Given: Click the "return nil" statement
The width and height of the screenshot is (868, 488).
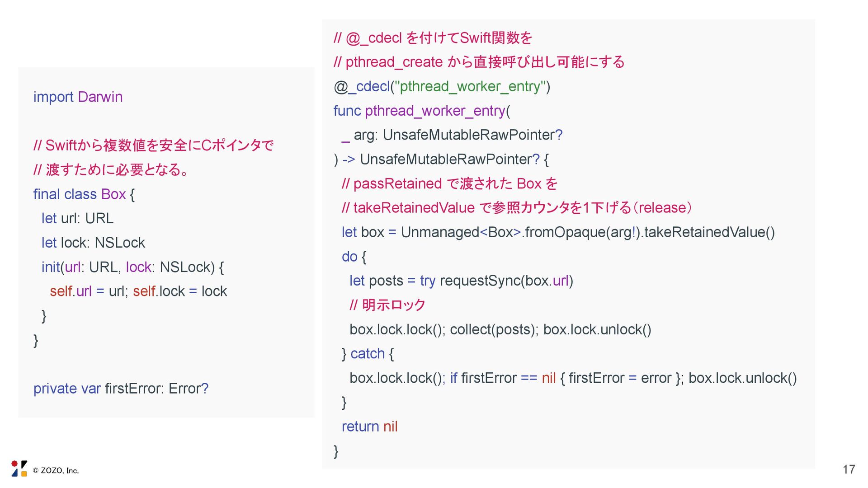Looking at the screenshot, I should tap(369, 427).
